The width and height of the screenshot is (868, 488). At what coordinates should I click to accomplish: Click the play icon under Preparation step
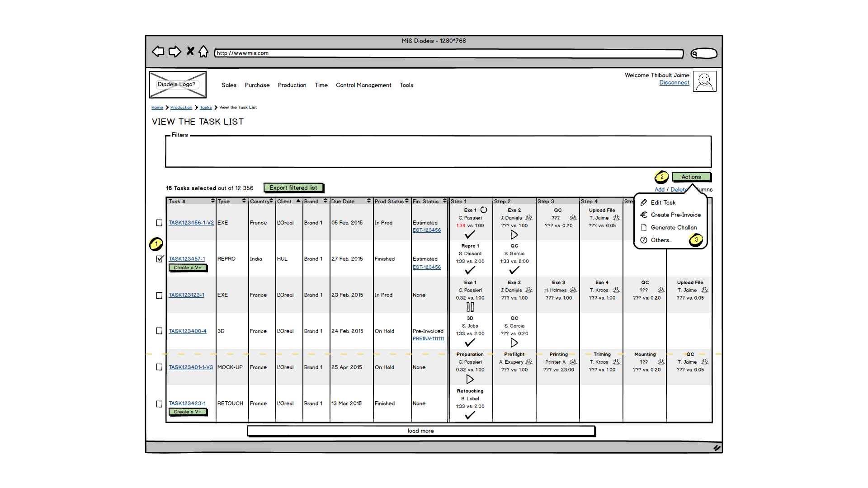pyautogui.click(x=470, y=379)
